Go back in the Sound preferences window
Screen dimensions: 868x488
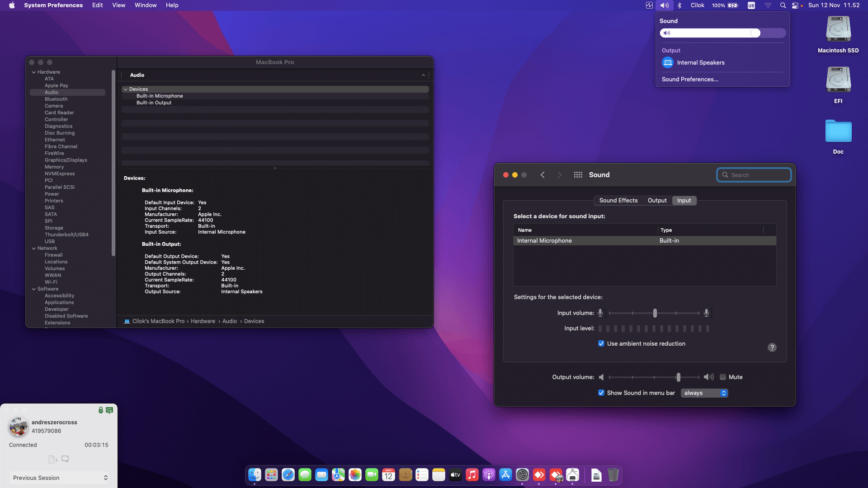tap(542, 175)
